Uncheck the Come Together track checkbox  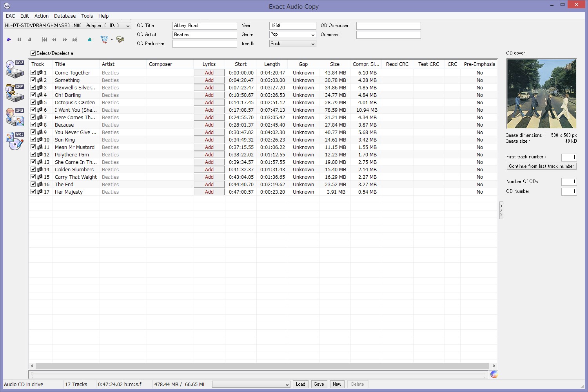tap(33, 73)
